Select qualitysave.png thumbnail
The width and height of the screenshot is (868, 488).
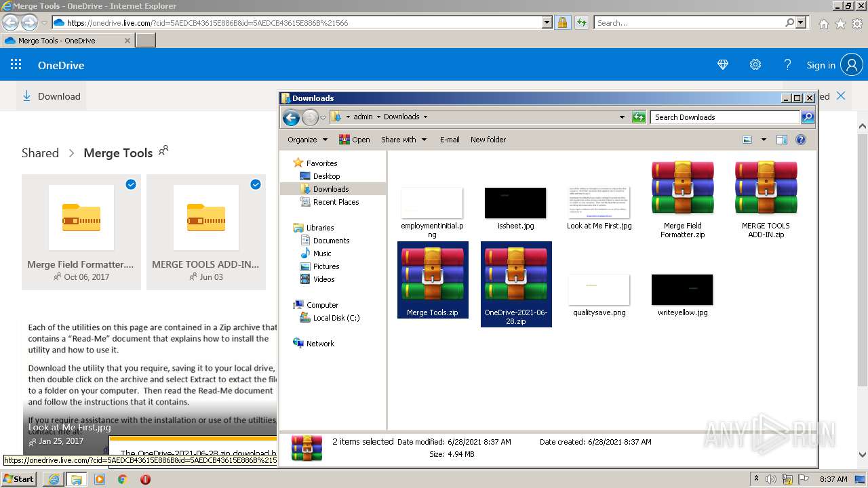599,289
